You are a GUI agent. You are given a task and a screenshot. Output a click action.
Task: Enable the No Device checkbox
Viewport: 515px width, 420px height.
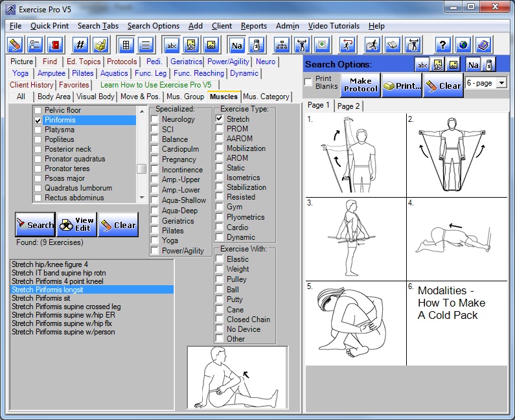coord(220,329)
